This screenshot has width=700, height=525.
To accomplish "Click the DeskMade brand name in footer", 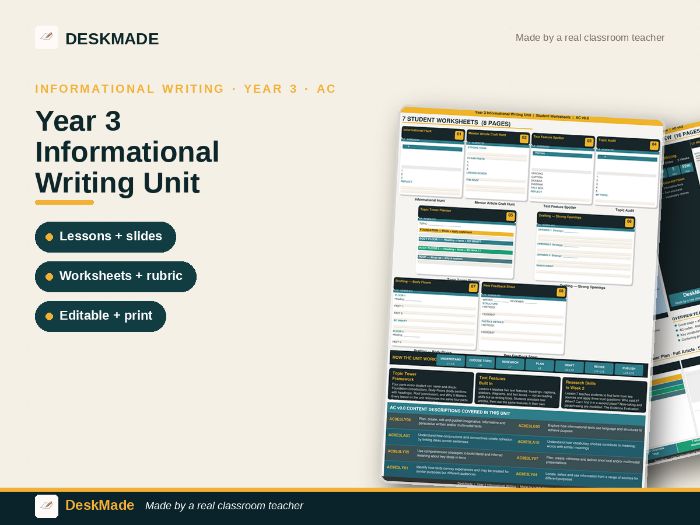I will coord(100,505).
